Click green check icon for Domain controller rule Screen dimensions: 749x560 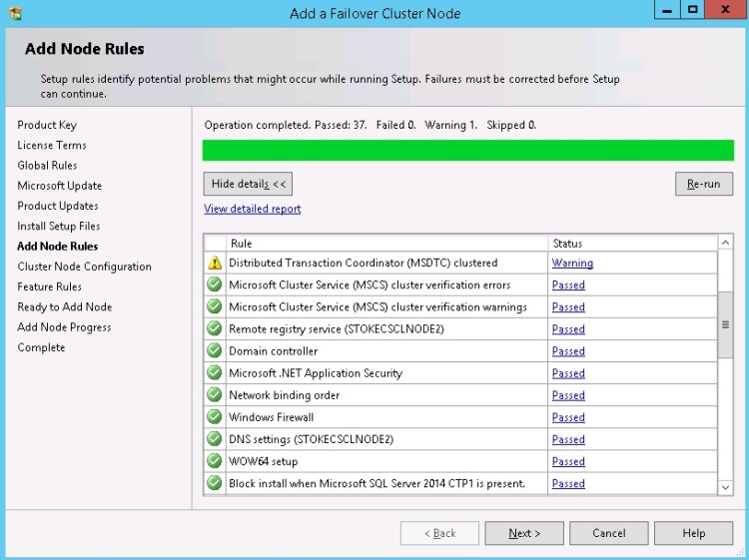pos(215,350)
